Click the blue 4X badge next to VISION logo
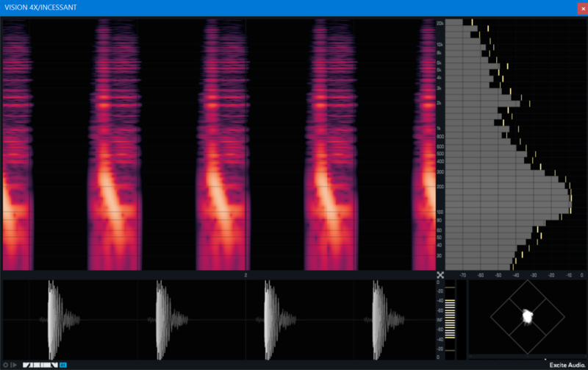This screenshot has height=370, width=588. click(63, 365)
